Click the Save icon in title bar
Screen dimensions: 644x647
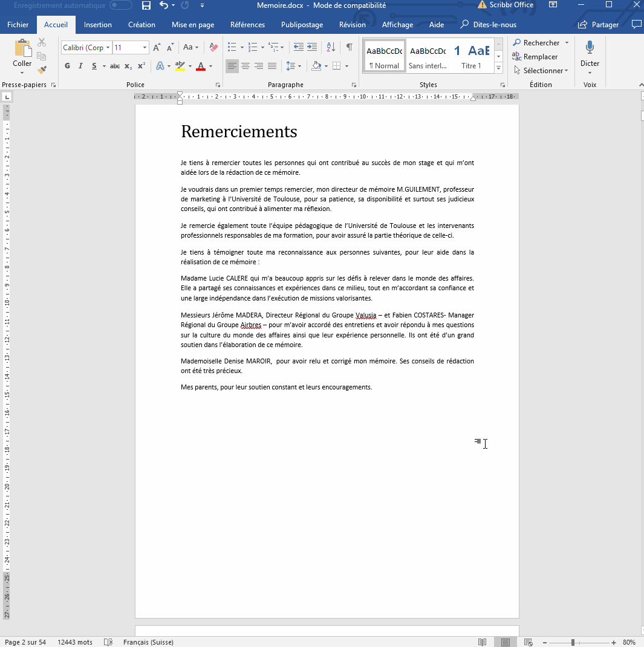[146, 5]
